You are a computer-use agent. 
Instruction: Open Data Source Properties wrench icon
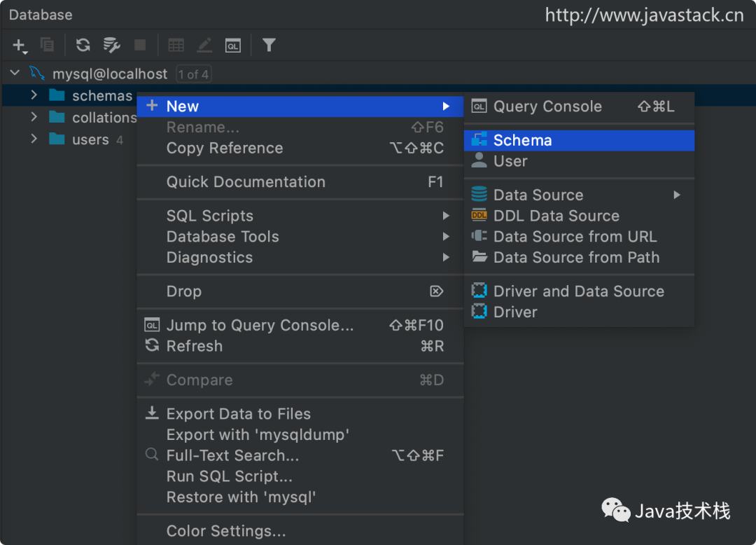[111, 45]
